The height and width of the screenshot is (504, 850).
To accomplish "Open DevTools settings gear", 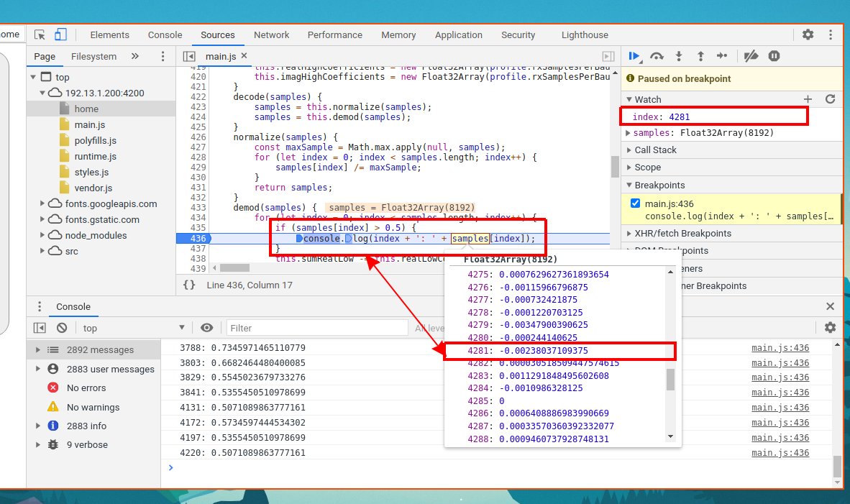I will coord(808,35).
